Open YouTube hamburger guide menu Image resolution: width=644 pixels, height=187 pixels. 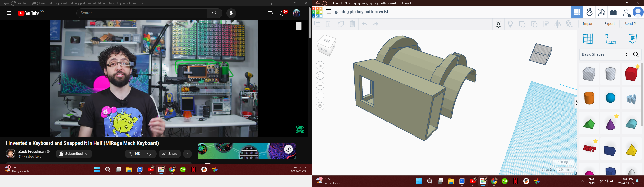9,13
